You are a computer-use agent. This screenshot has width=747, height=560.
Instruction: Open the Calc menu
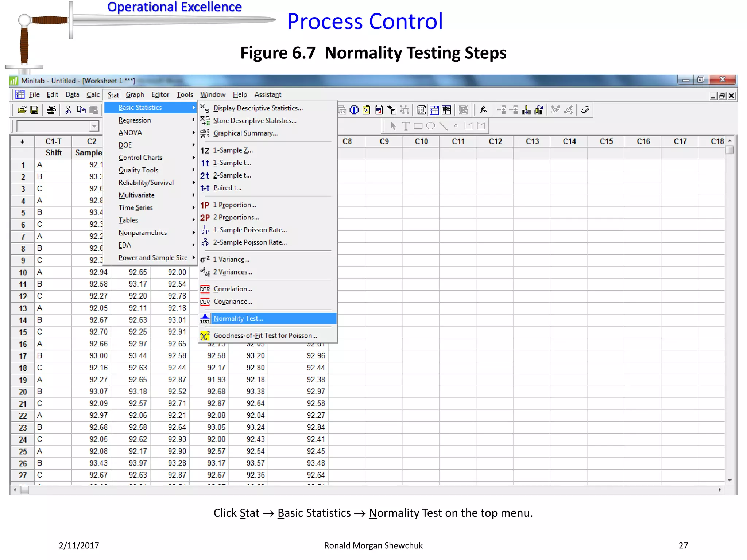tap(93, 95)
